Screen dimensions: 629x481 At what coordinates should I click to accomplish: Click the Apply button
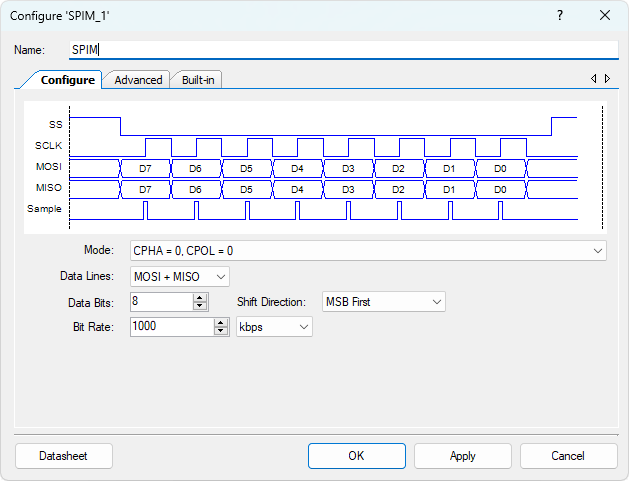pyautogui.click(x=462, y=456)
